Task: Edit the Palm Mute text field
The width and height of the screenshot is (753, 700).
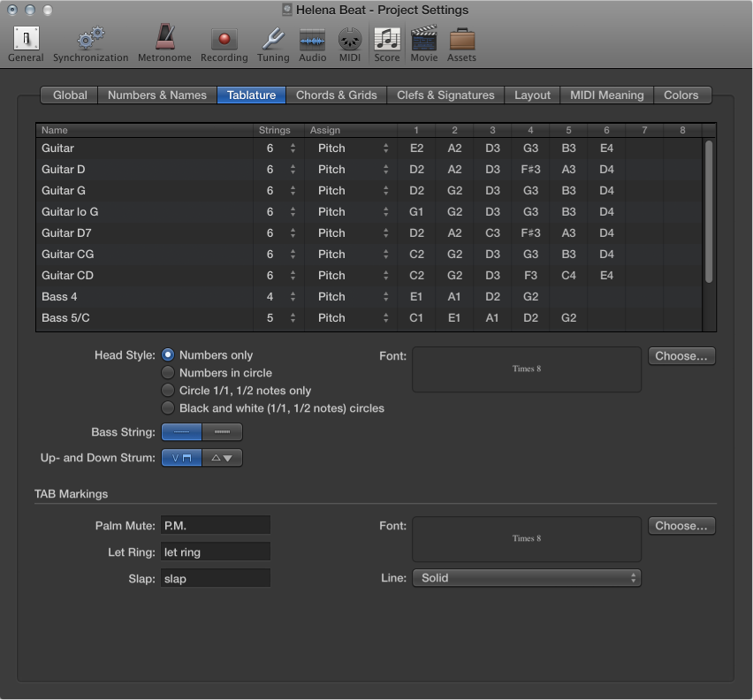Action: [215, 524]
